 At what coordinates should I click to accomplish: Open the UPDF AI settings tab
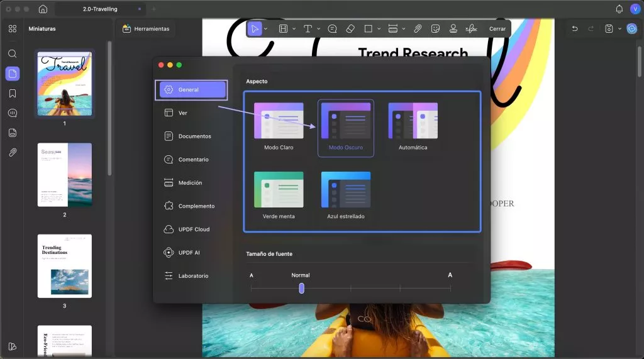[x=191, y=253]
